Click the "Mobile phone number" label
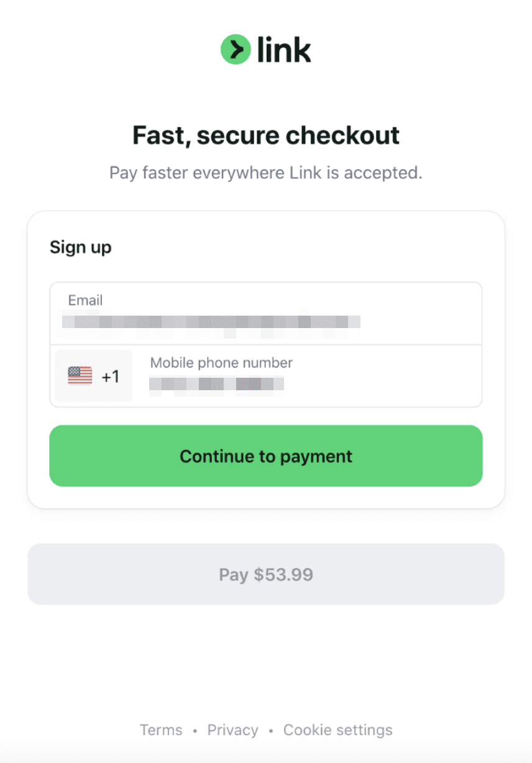The image size is (532, 763). click(221, 363)
